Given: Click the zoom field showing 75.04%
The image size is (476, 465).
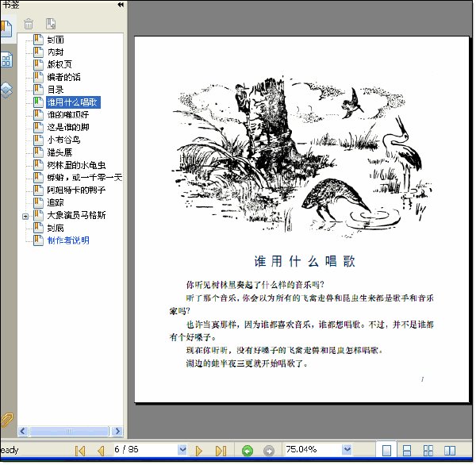Looking at the screenshot, I should pyautogui.click(x=313, y=449).
